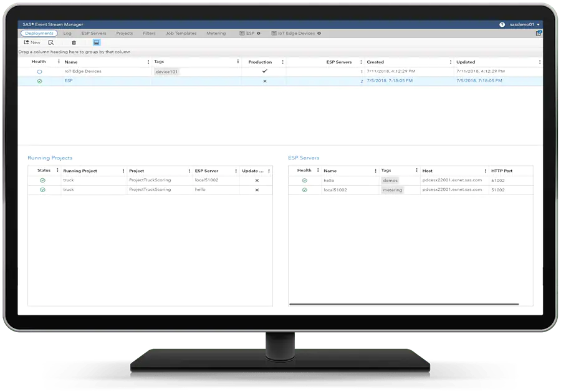Open Name column menu in ESP Servers panel

(375, 171)
